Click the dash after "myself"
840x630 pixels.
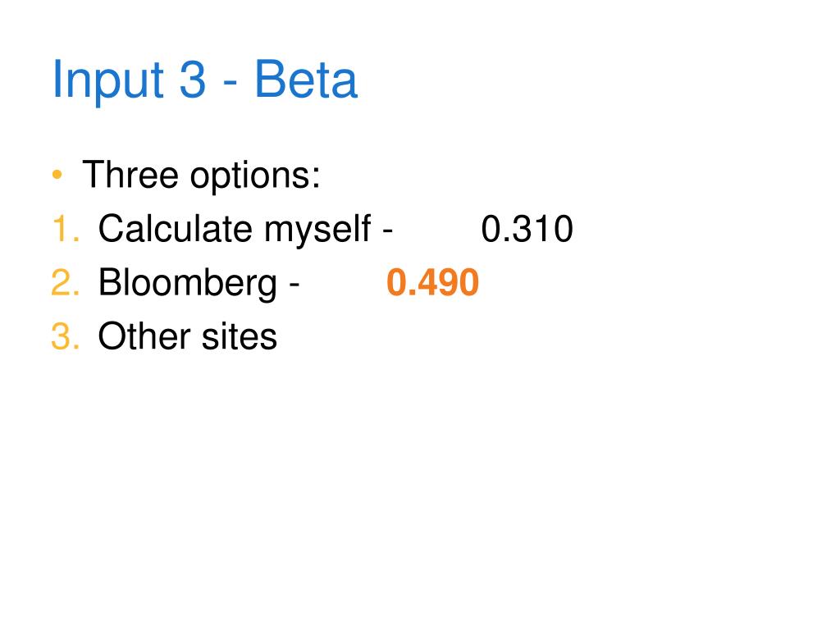tap(388, 231)
